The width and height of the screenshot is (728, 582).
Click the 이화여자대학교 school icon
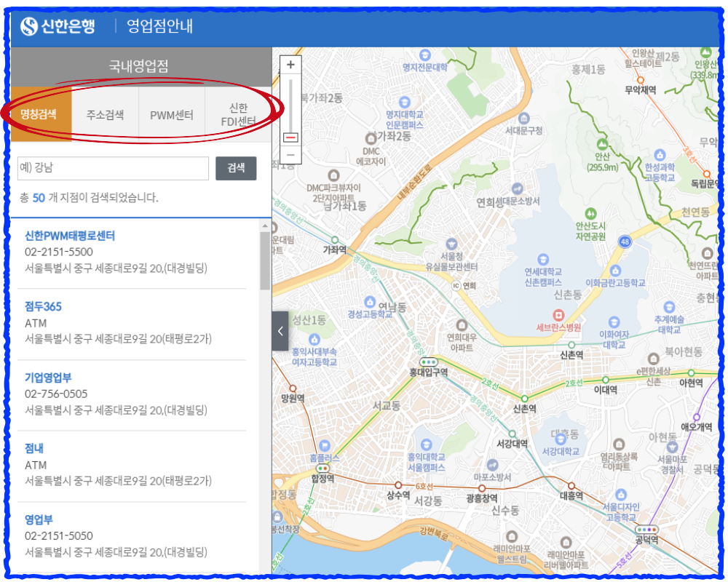614,322
